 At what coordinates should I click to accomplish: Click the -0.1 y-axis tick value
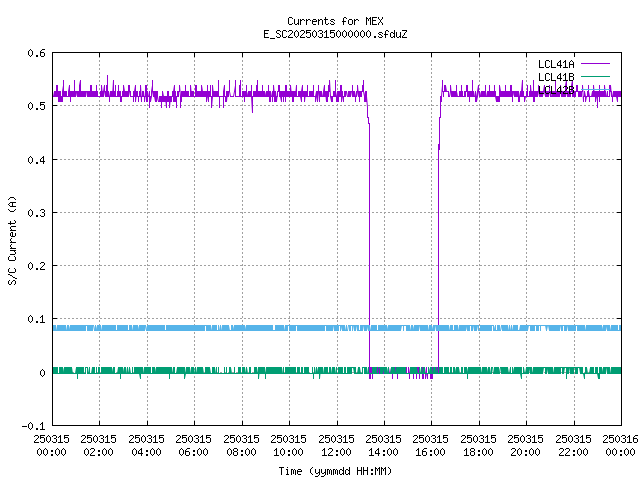(x=33, y=426)
